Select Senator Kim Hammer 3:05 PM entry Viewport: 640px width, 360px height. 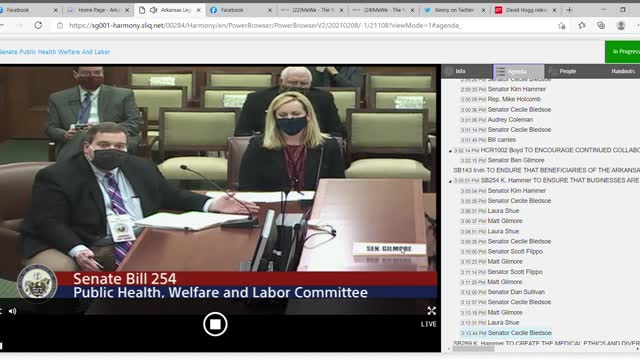(x=503, y=191)
